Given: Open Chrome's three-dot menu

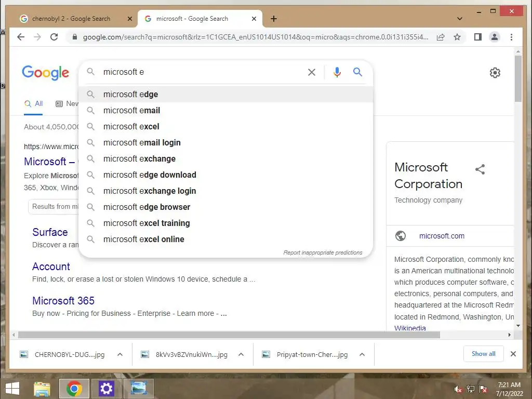Looking at the screenshot, I should click(x=511, y=37).
